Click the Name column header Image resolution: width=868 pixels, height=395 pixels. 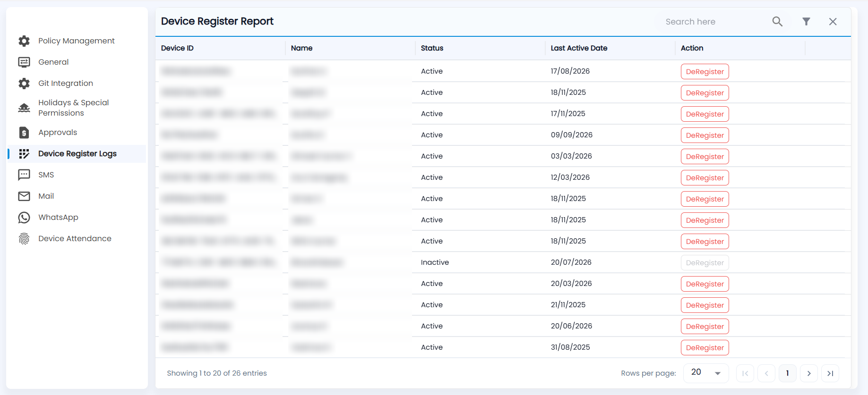(301, 48)
